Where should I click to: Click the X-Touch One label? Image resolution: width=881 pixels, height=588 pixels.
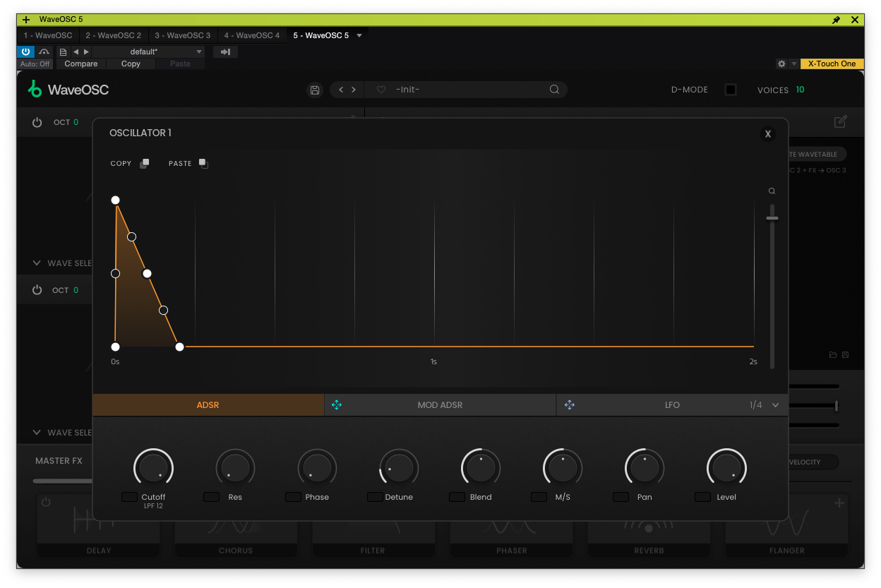(832, 64)
